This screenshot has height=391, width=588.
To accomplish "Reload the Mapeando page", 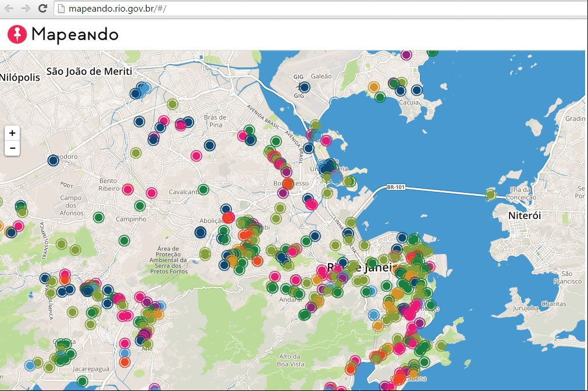I will pos(43,8).
